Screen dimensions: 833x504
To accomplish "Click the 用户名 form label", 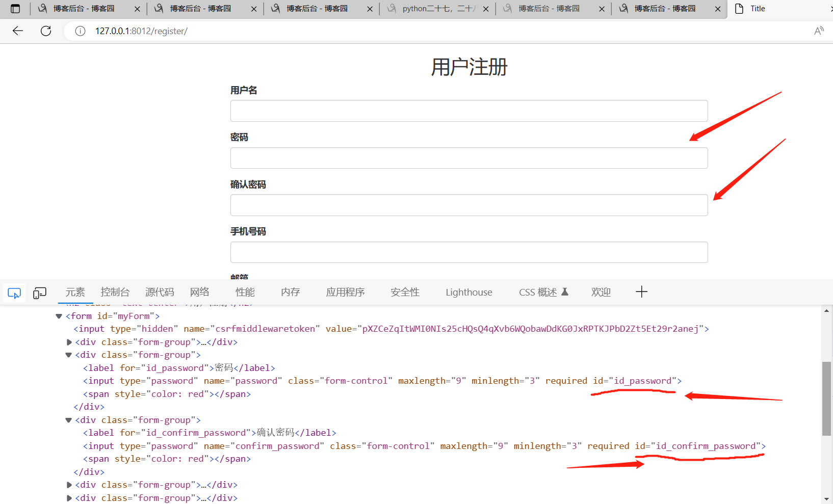I will [244, 90].
